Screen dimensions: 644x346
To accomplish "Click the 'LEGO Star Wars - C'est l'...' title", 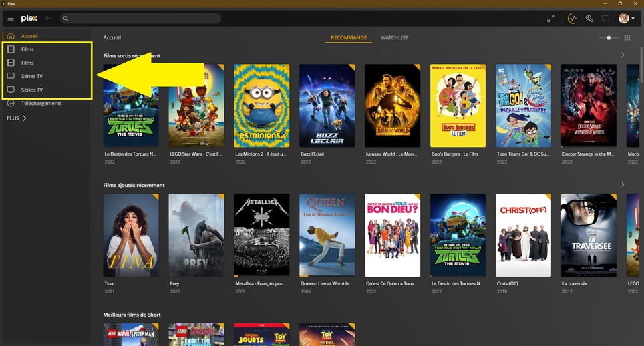I will (196, 154).
